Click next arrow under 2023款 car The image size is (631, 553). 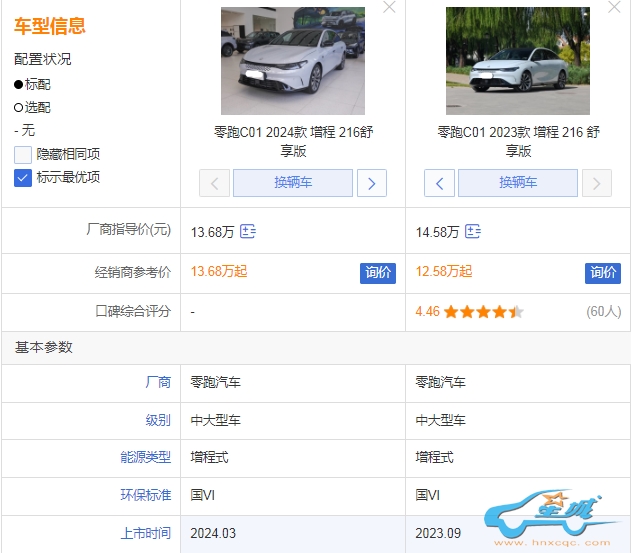pyautogui.click(x=596, y=183)
